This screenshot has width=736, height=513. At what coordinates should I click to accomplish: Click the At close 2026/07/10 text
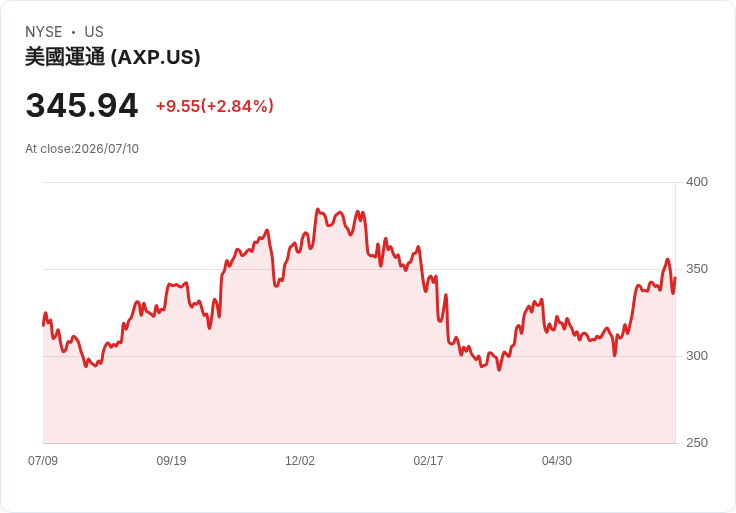point(82,149)
